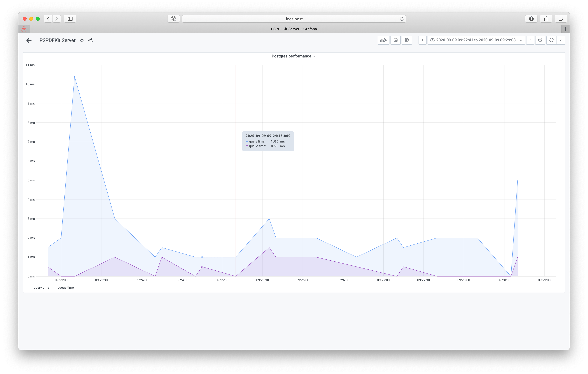Go back using the dashboard back arrow
Viewport: 588px width, 374px height.
tap(29, 40)
